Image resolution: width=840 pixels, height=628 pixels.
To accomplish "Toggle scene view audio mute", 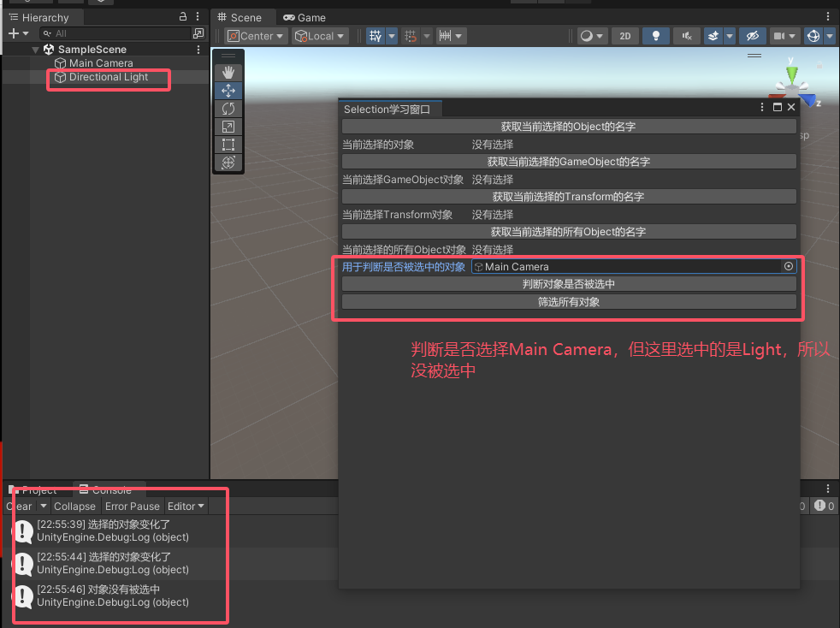I will 685,36.
